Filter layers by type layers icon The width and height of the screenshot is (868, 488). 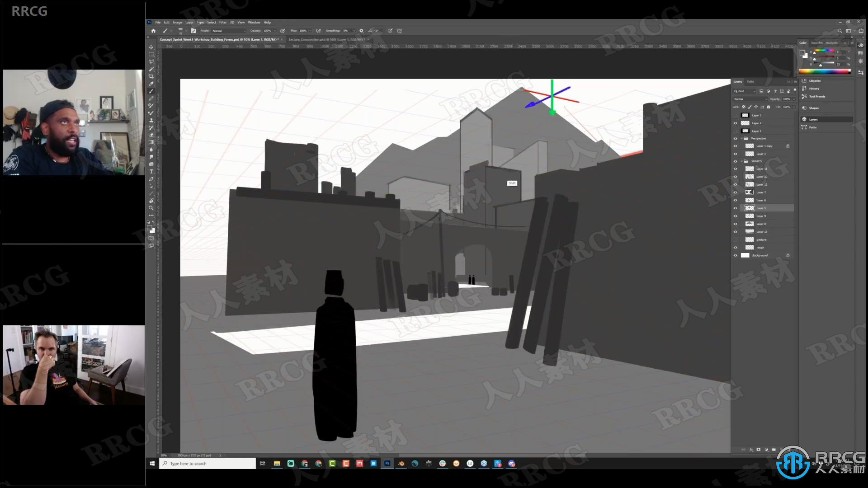[x=775, y=91]
